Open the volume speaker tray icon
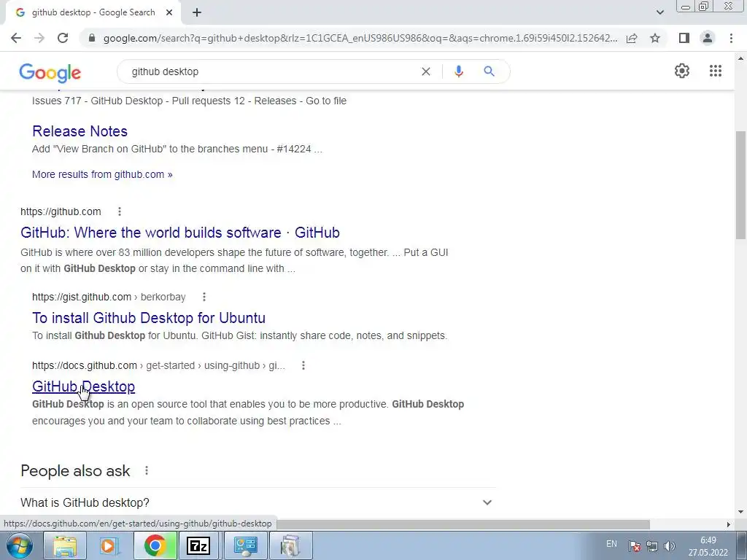 coord(670,546)
